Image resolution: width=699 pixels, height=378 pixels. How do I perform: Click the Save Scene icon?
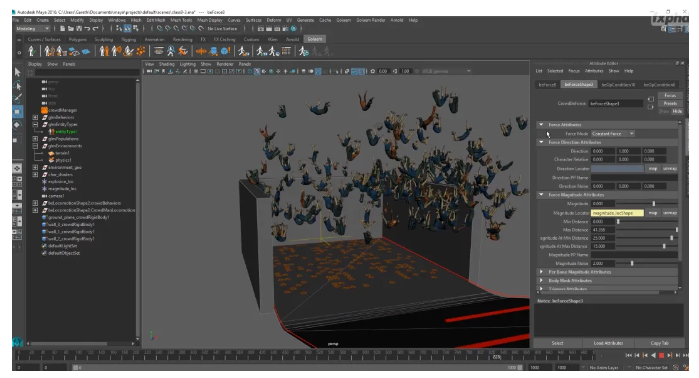pyautogui.click(x=78, y=29)
